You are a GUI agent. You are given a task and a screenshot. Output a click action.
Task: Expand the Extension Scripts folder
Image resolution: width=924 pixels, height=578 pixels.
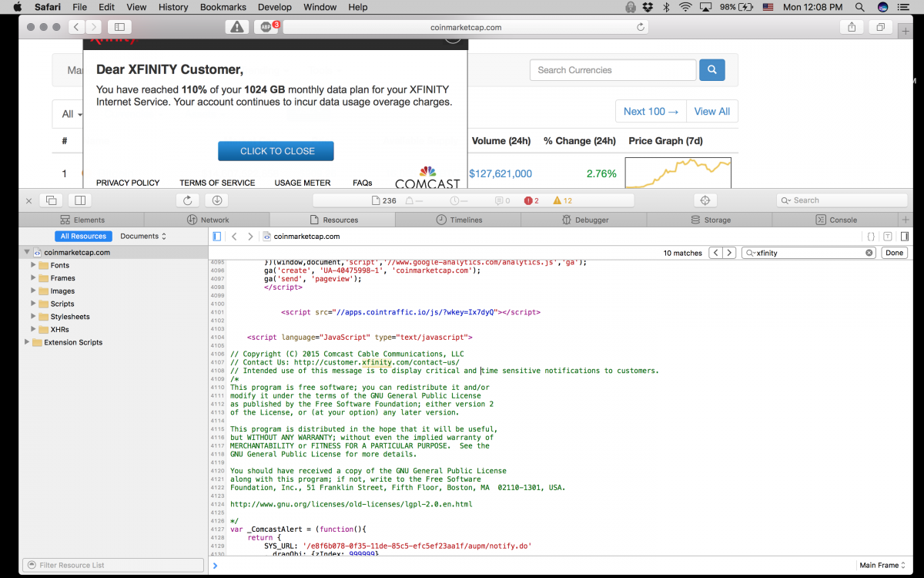click(x=27, y=342)
